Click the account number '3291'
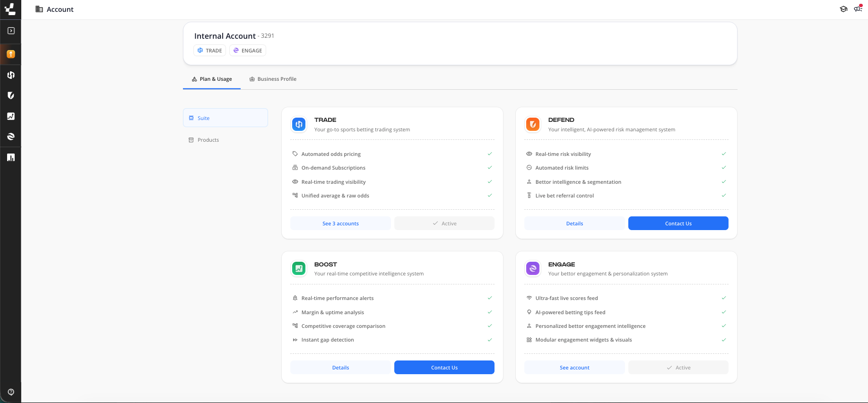Screen dimensions: 868x403 tap(268, 36)
